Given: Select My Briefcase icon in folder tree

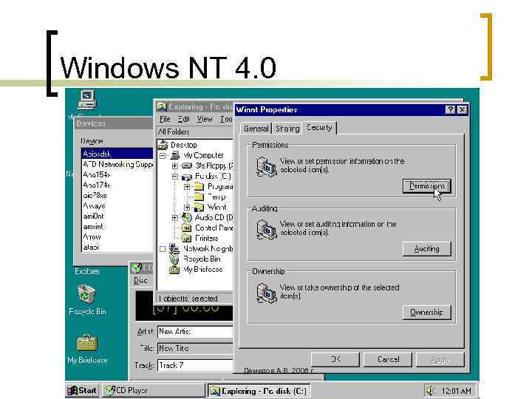Looking at the screenshot, I should click(174, 270).
